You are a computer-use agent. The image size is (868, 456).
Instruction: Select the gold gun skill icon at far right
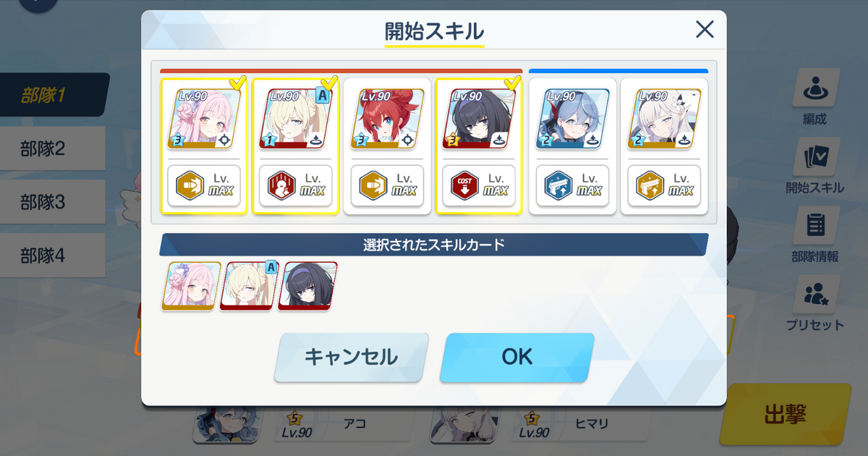coord(650,186)
